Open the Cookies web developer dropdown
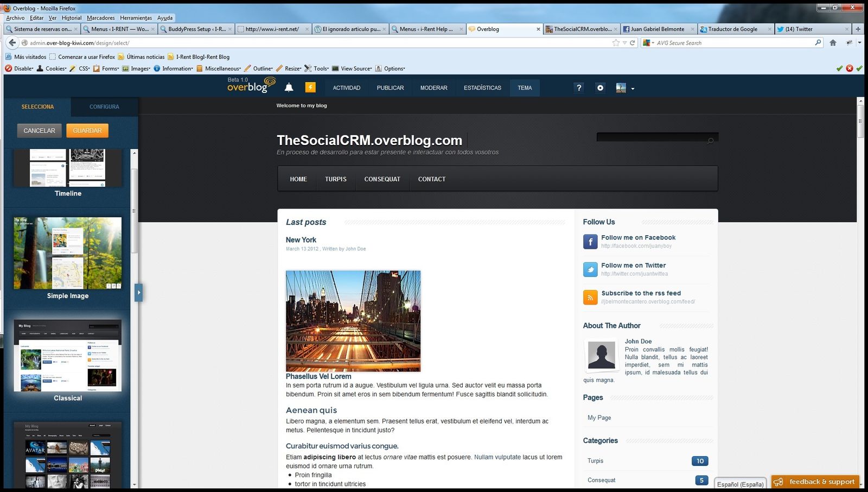868x492 pixels. (52, 68)
